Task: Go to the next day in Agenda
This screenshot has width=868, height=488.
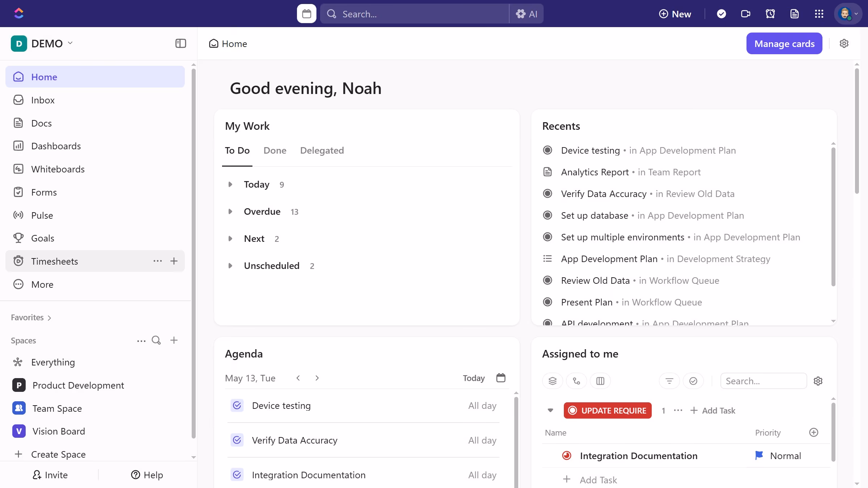Action: (317, 378)
